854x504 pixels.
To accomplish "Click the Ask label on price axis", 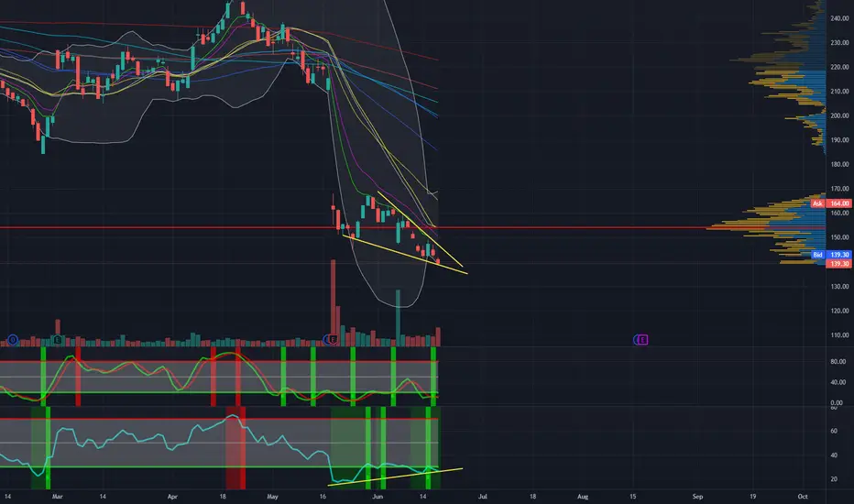I will (817, 203).
